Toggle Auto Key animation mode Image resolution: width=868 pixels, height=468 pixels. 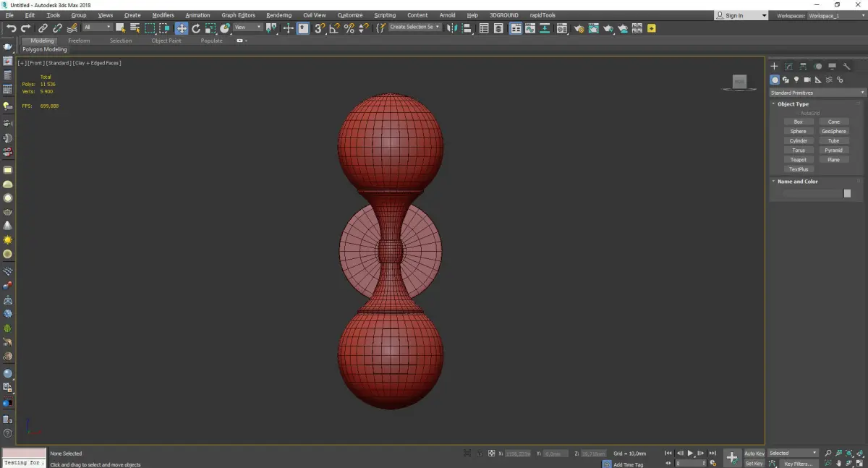(754, 454)
